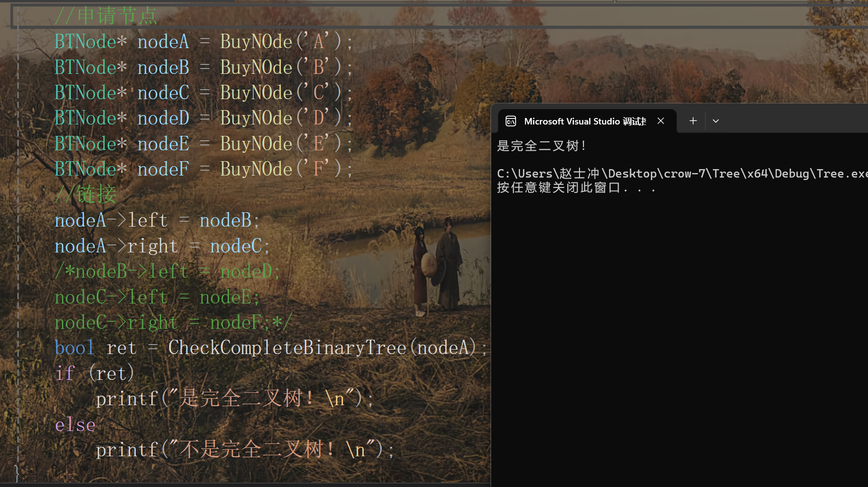Place cursor on CheckCompleteBinaryTree function call
Viewport: 868px width, 487px height.
(x=288, y=347)
